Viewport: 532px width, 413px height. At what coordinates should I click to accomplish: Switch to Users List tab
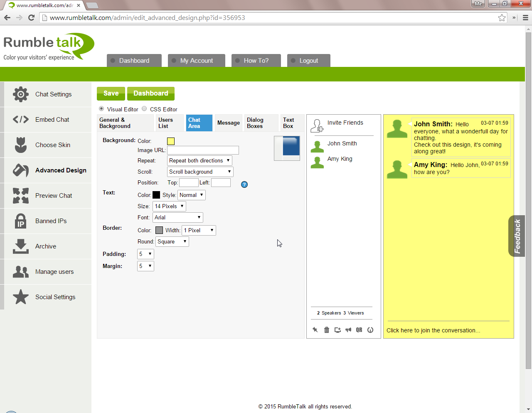click(x=170, y=123)
